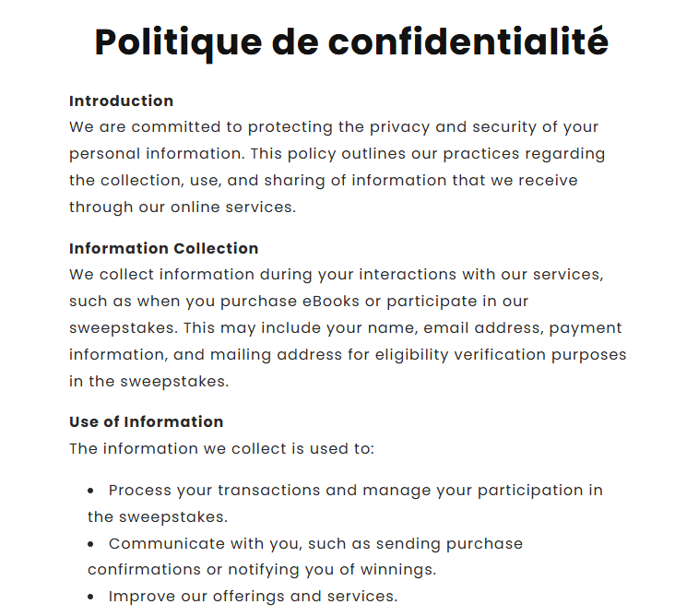Image resolution: width=675 pixels, height=616 pixels.
Task: Click "The information we collect is used to:"
Action: 222,448
